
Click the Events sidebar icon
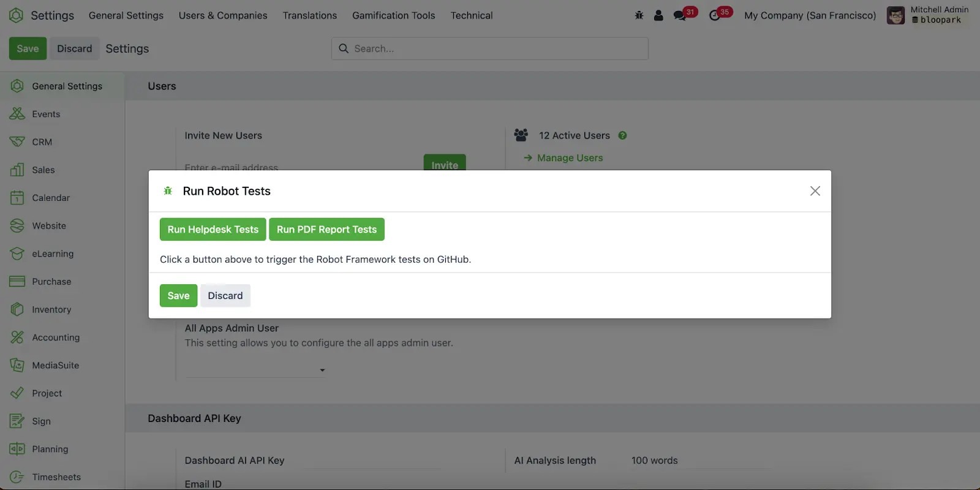(17, 114)
